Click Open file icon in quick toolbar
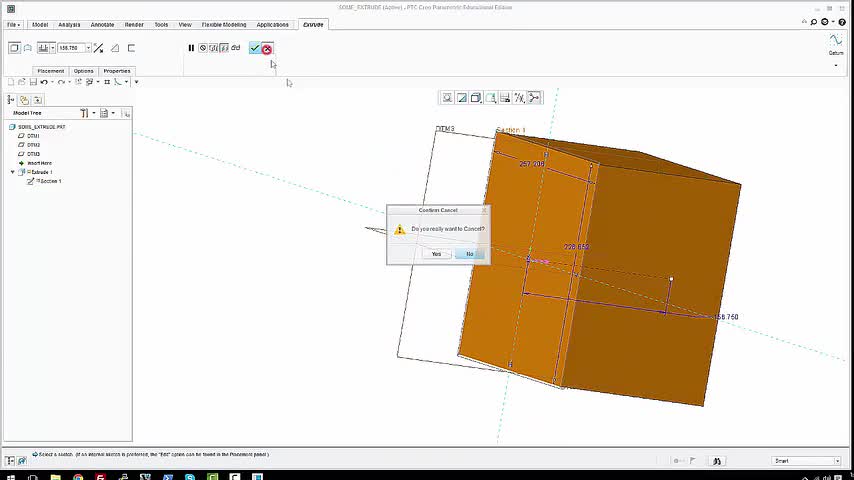The width and height of the screenshot is (854, 480). 22,82
